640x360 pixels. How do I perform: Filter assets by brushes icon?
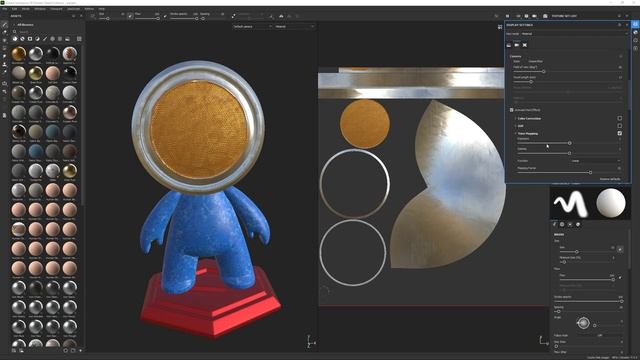(x=45, y=39)
